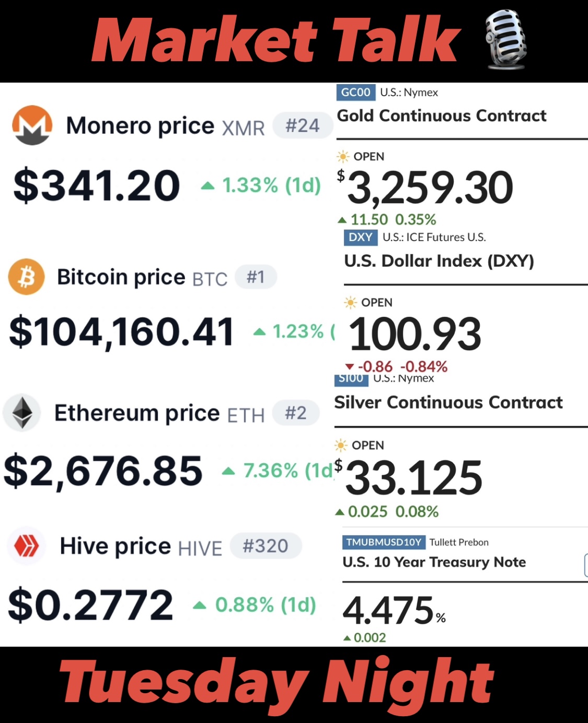Select the TMUBMUSD10Y ticker badge
Screen dimensions: 588x723
coord(384,542)
